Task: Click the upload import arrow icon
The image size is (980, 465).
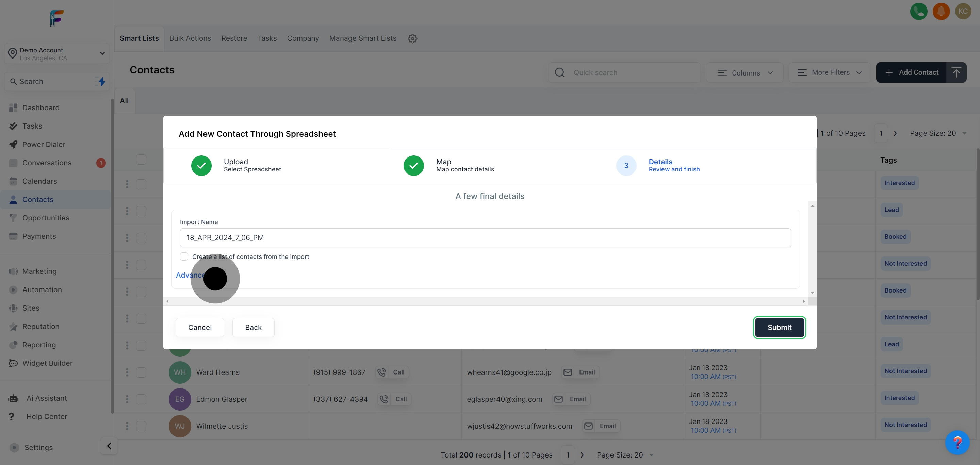Action: (x=956, y=72)
